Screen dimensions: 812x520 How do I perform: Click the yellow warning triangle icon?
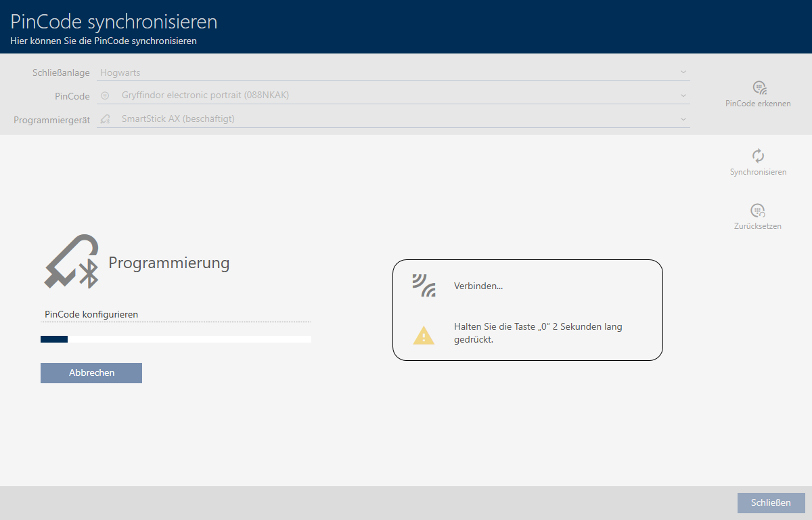click(x=424, y=335)
